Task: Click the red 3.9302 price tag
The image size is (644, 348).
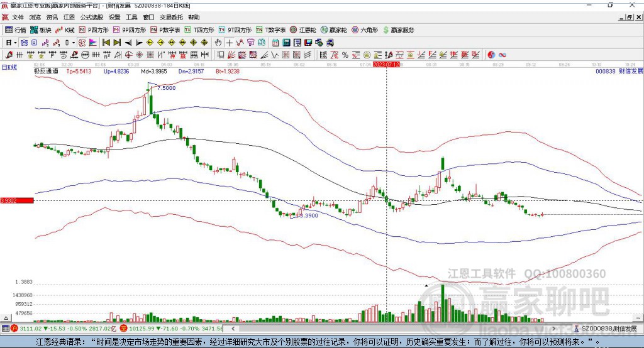Action: 17,200
